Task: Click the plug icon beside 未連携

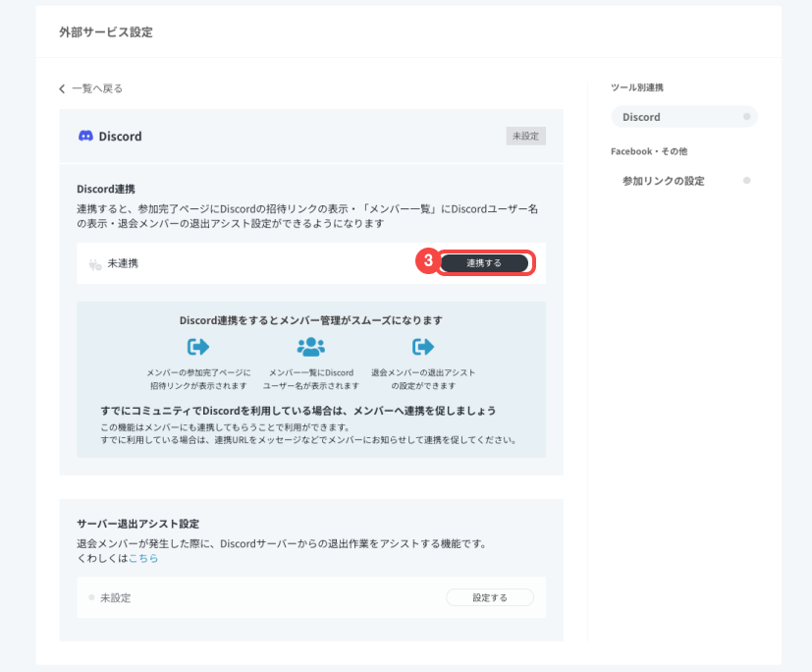Action: 95,264
